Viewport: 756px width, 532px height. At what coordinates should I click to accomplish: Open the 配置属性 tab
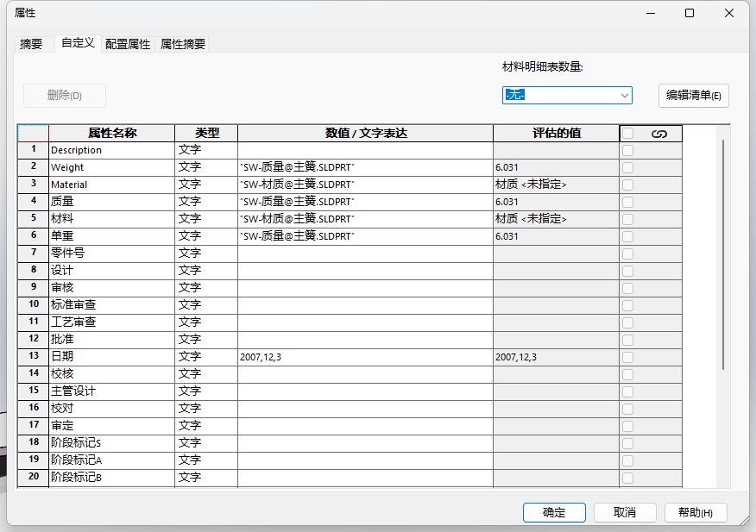[128, 44]
